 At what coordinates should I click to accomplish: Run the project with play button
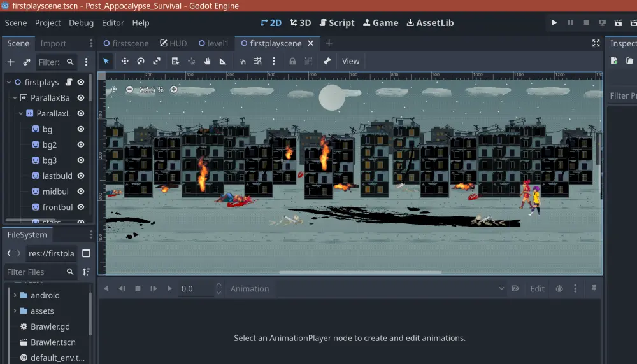point(554,23)
